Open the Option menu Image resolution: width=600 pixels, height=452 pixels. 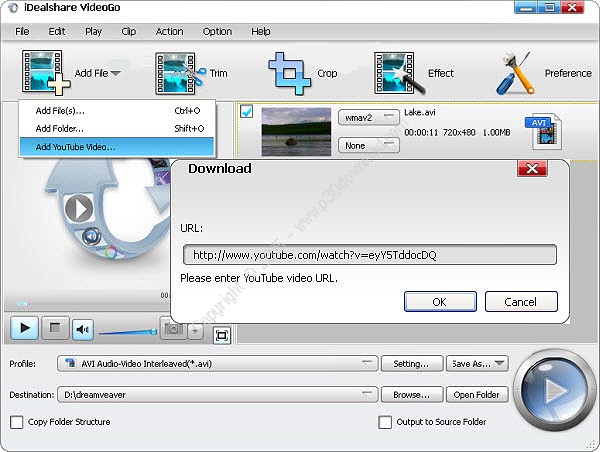coord(217,31)
